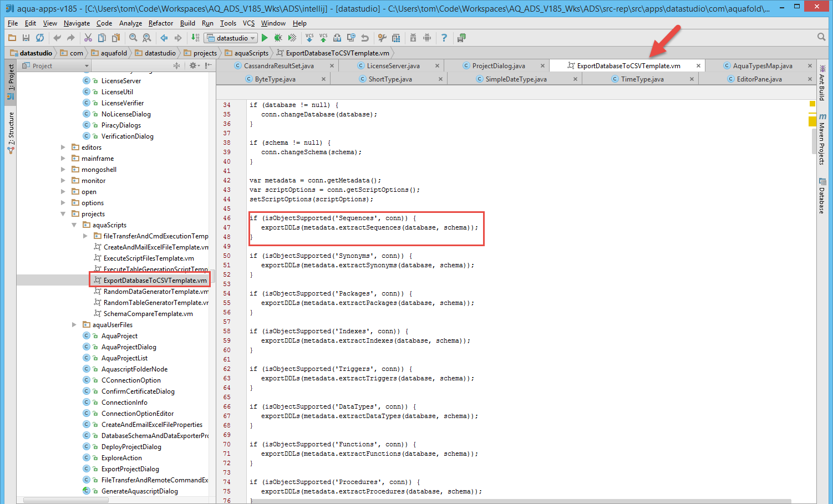Toggle the Maven Projects side panel
833x504 pixels.
(x=822, y=139)
